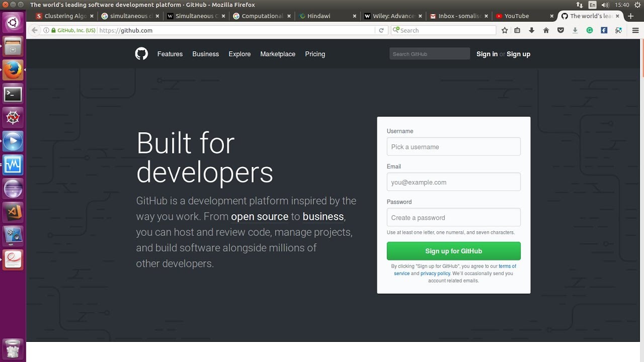Open Trash in the launcher
Image resolution: width=644 pixels, height=362 pixels.
pos(13,348)
